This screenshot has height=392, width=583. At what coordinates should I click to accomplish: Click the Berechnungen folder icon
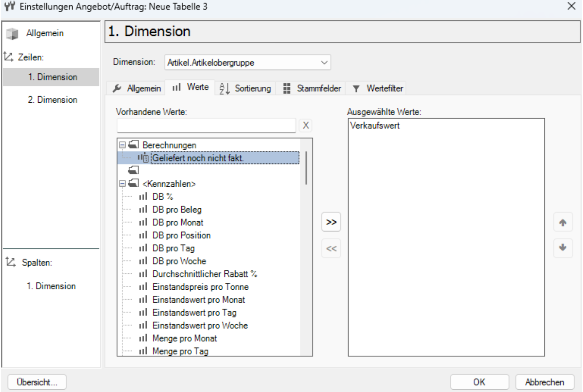tap(134, 144)
